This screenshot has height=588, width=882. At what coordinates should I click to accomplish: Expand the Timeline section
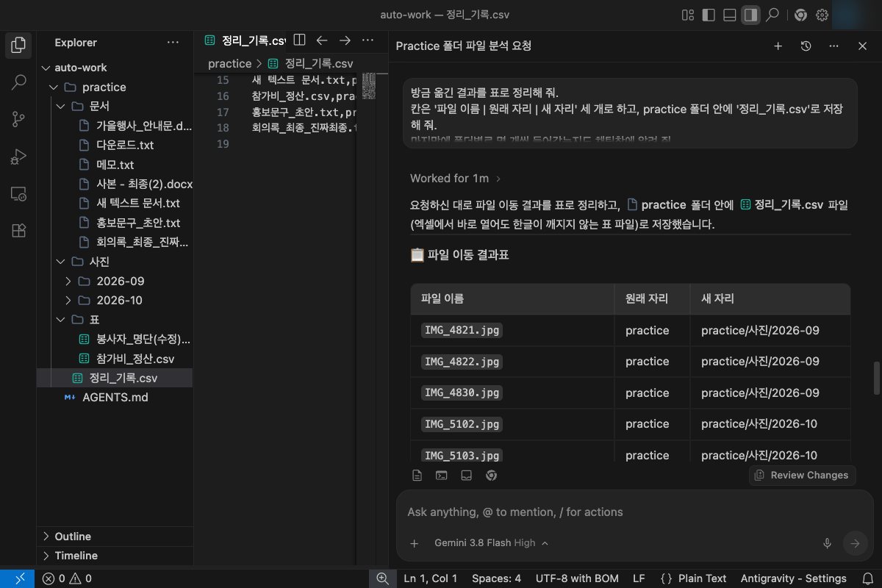(x=115, y=556)
